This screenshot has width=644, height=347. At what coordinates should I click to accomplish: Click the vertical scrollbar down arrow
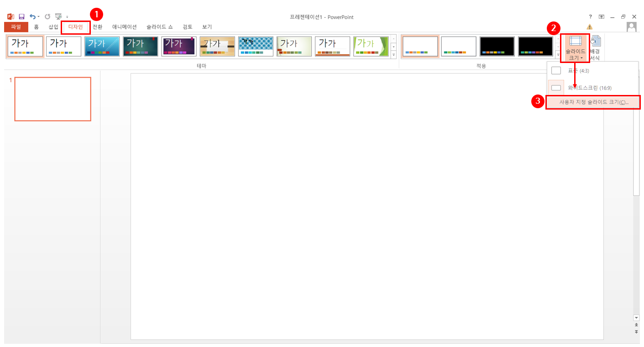point(636,317)
